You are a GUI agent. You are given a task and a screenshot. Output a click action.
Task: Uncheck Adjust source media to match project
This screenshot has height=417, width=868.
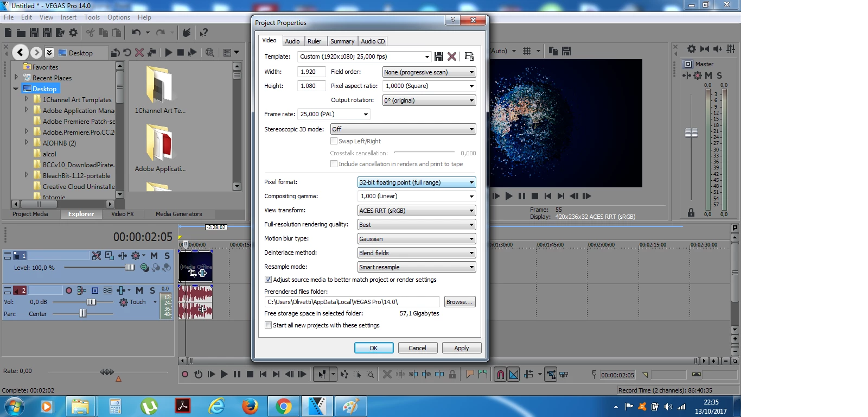pos(268,280)
